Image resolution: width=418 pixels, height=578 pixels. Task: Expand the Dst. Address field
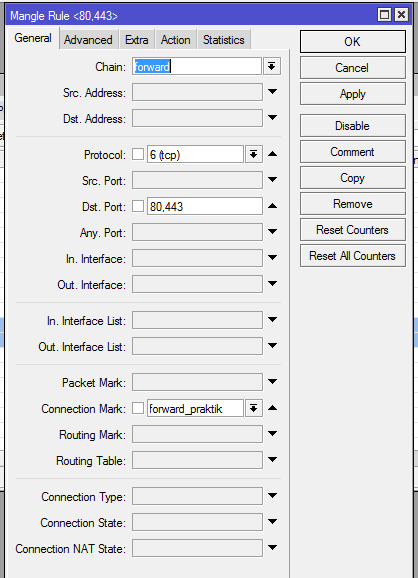click(x=272, y=118)
